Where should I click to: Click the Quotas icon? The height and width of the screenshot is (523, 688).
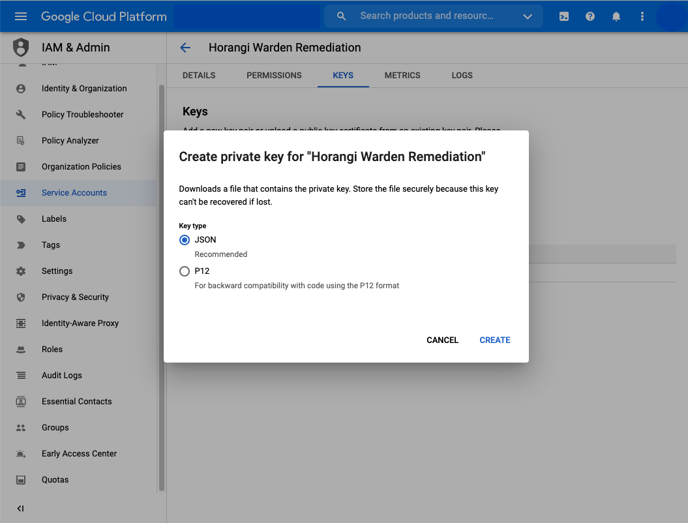pos(21,480)
